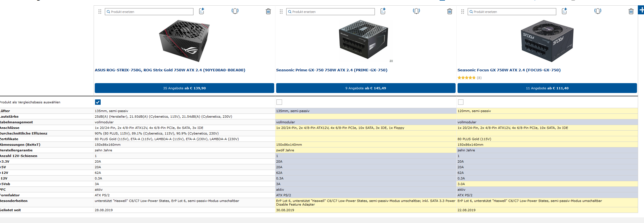The height and width of the screenshot is (223, 644).
Task: Click '22.08.2019' listing date cell
Action: [547, 210]
